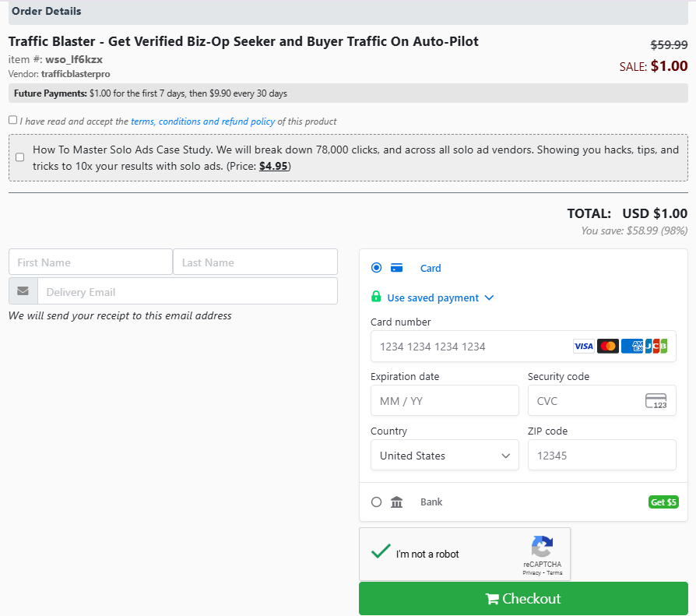Open the Country dropdown showing United States

[x=445, y=456]
